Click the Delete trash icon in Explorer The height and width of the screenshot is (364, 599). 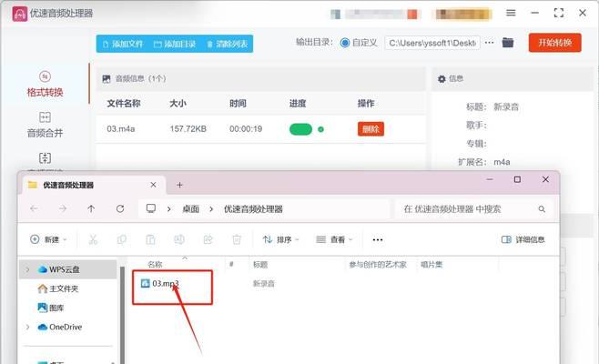[x=237, y=239]
